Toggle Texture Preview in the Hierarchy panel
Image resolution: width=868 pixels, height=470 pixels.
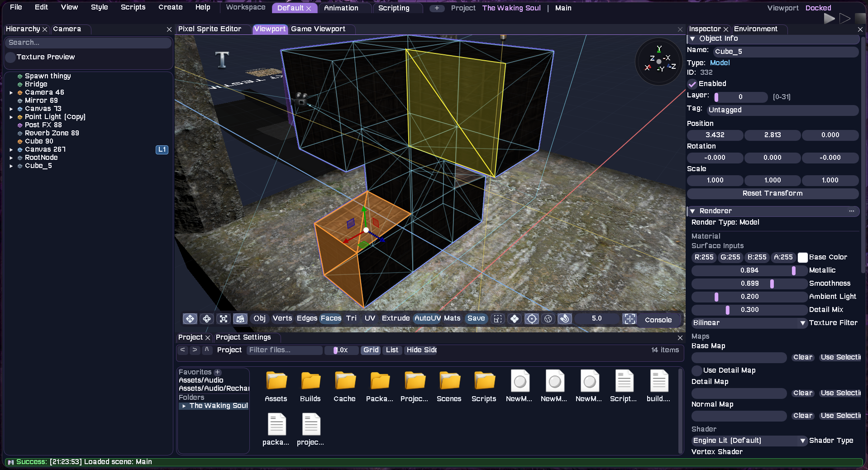pyautogui.click(x=10, y=57)
